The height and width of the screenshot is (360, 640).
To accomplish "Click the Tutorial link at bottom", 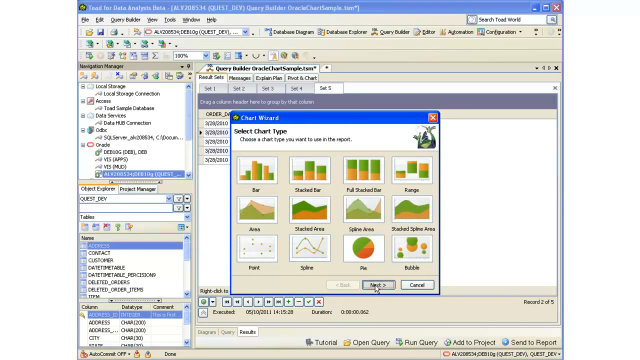I will coord(322,342).
